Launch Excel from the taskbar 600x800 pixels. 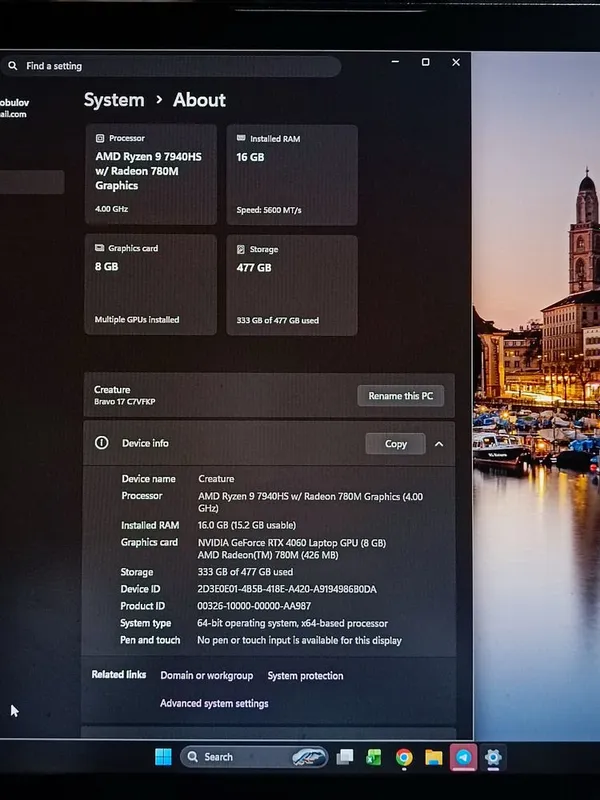(x=374, y=757)
